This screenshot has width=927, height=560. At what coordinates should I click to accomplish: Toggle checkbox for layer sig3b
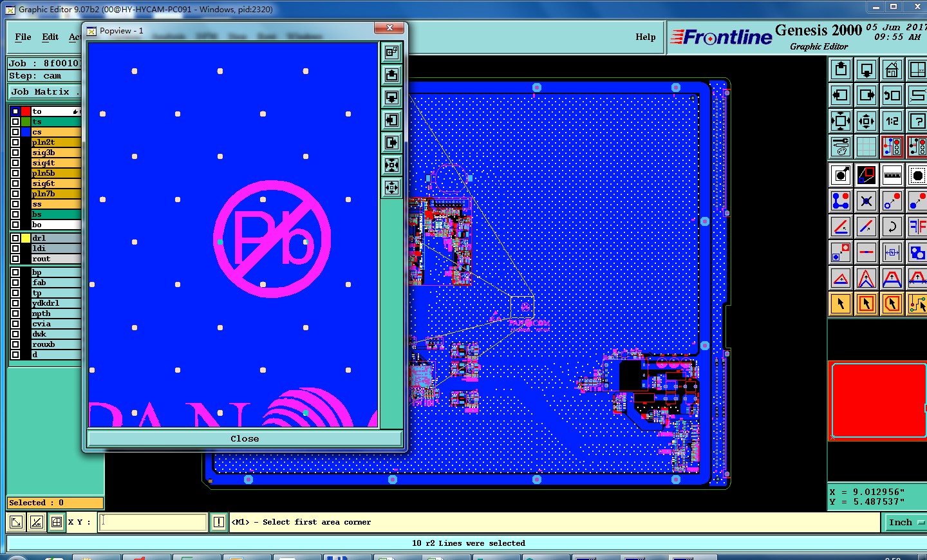point(15,153)
